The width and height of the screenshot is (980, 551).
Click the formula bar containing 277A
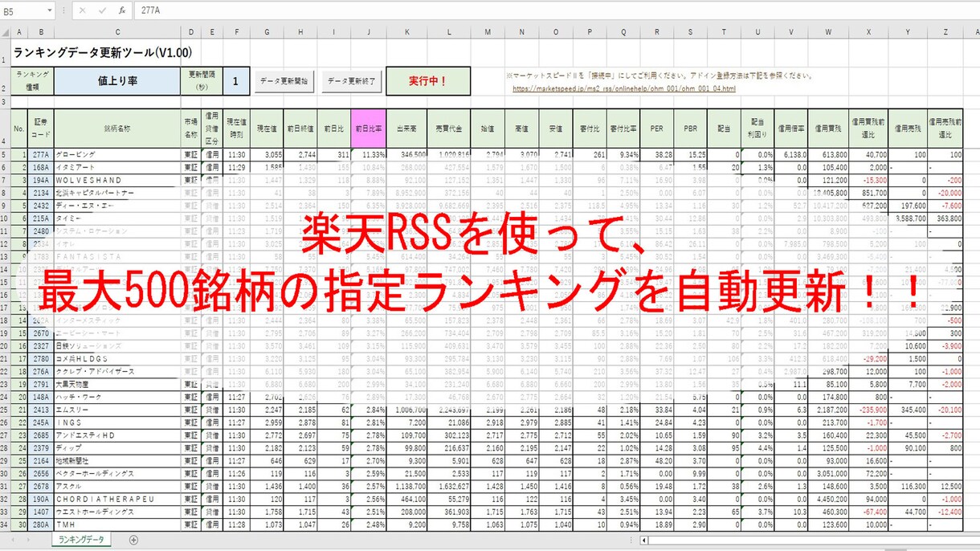click(557, 10)
